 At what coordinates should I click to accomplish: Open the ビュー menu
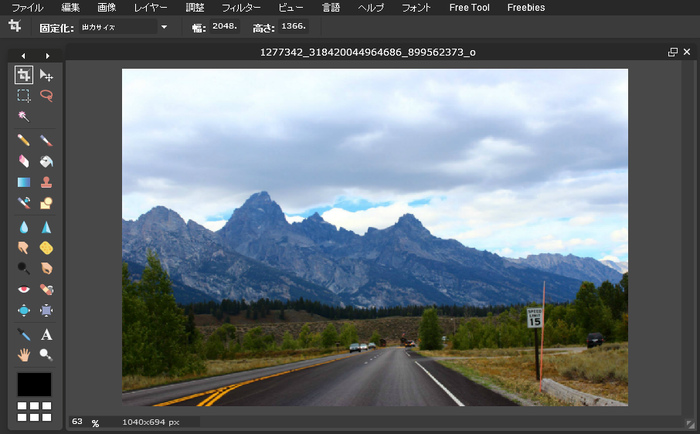click(291, 8)
